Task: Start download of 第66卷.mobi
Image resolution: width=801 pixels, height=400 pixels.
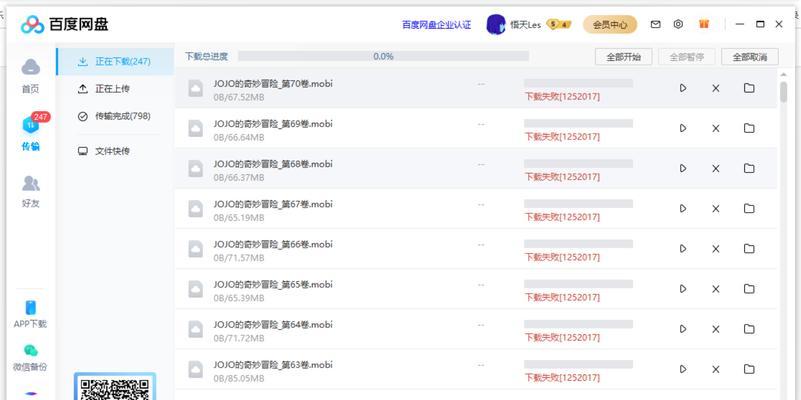Action: click(x=683, y=249)
